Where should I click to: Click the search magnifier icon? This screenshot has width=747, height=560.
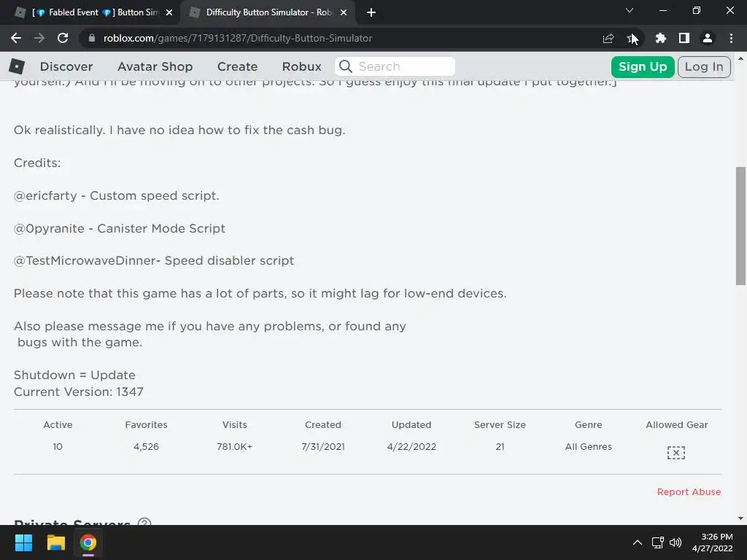[x=346, y=66]
